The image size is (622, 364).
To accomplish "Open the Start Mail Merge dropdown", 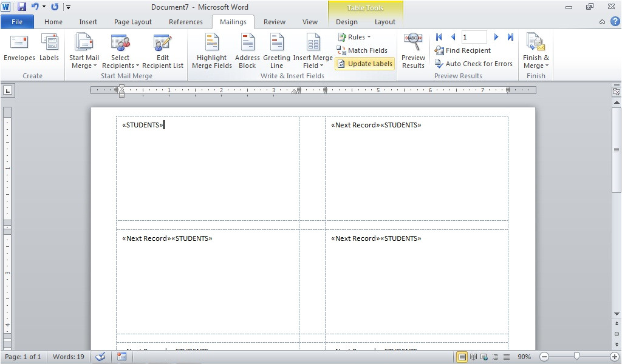I will 84,50.
